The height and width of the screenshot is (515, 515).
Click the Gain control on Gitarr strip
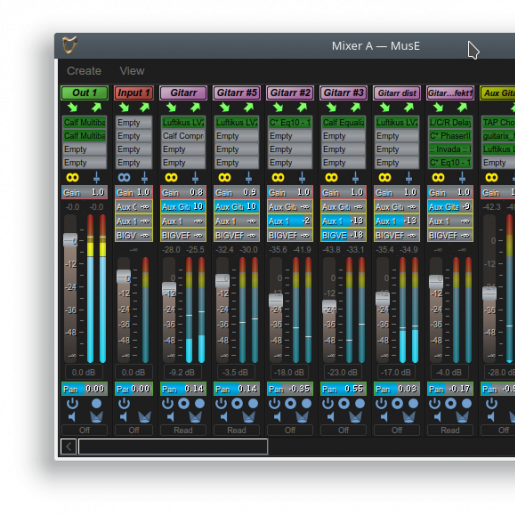pos(183,192)
